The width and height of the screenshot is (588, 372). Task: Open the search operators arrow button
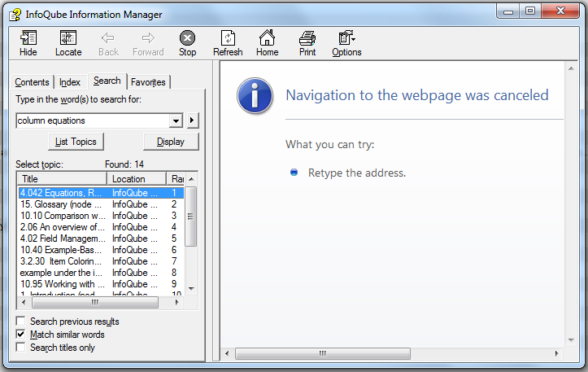coord(193,120)
